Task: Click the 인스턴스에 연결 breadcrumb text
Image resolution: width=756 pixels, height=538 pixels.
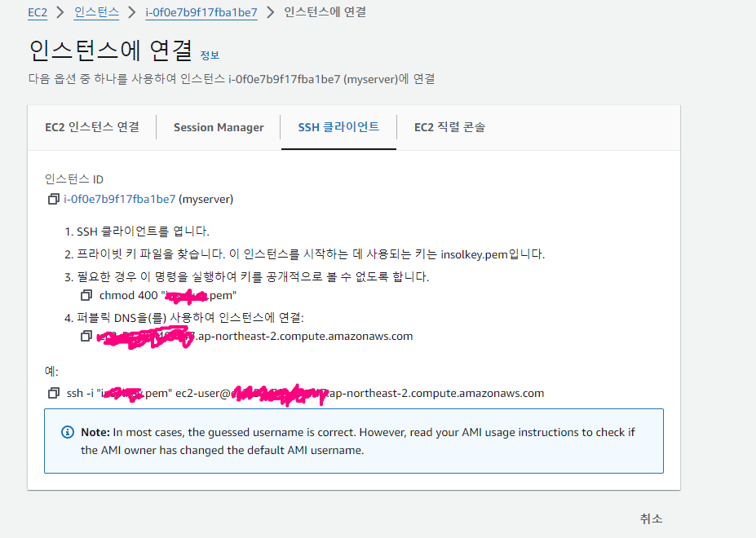Action: (x=325, y=12)
